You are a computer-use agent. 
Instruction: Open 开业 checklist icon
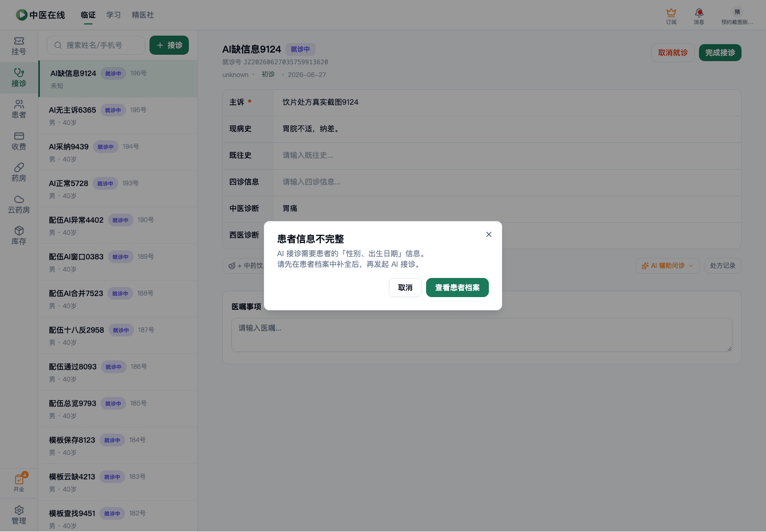point(19,483)
